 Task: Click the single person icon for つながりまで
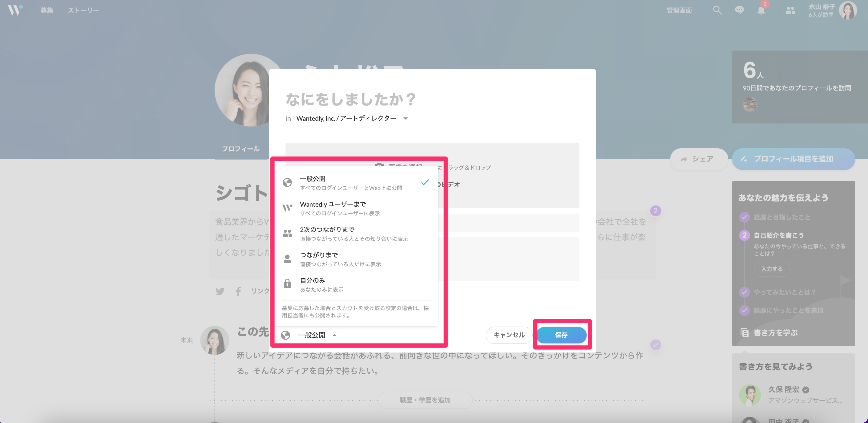[x=287, y=258]
